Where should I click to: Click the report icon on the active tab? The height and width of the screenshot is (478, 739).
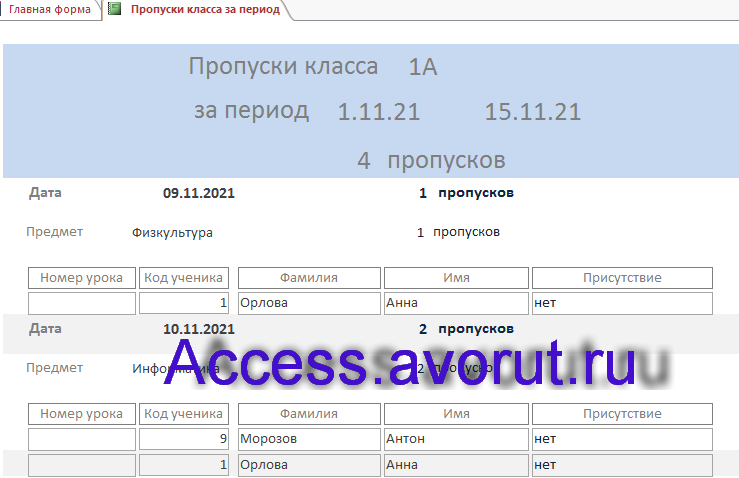point(115,8)
